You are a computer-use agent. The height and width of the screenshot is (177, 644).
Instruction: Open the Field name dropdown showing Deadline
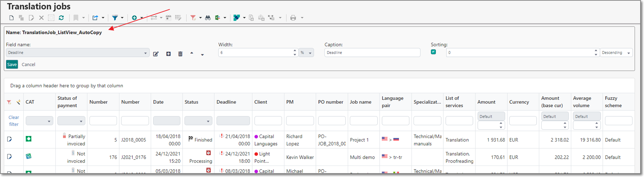(77, 53)
